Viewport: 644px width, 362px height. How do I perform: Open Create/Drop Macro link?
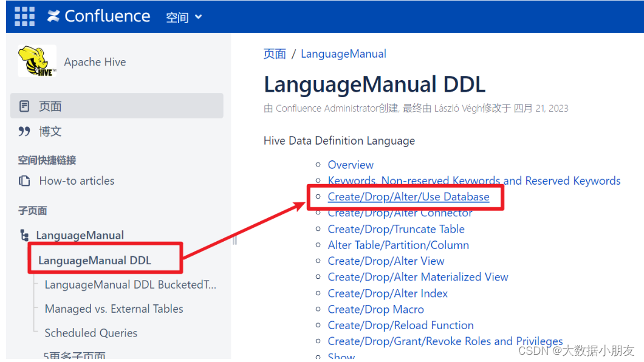pyautogui.click(x=375, y=310)
